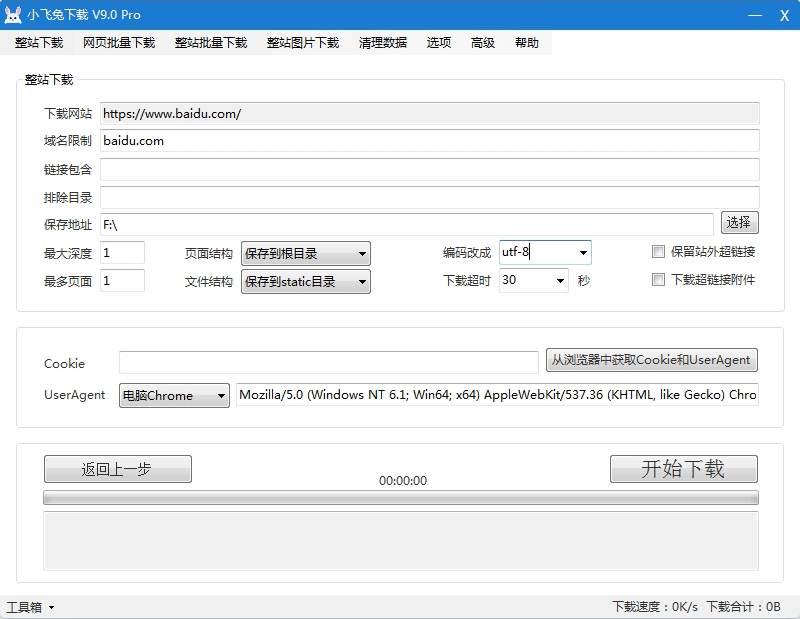The height and width of the screenshot is (619, 800).
Task: Open the 高级 menu item
Action: pyautogui.click(x=483, y=43)
